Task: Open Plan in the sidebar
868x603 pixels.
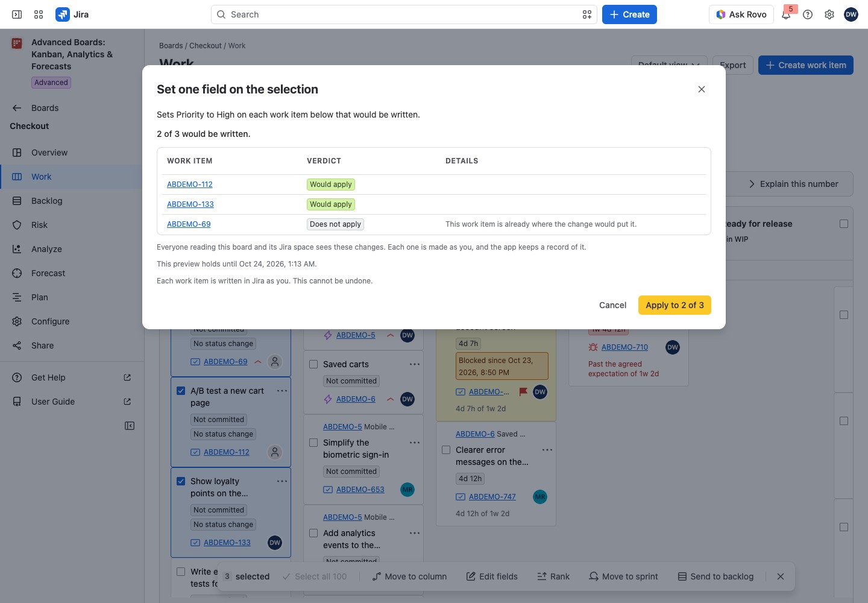Action: coord(72,297)
